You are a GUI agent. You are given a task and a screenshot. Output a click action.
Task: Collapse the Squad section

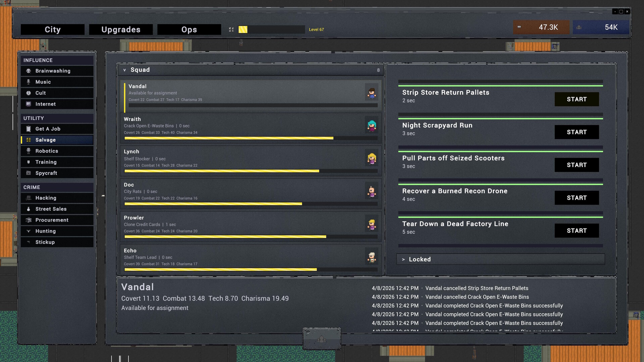point(125,70)
